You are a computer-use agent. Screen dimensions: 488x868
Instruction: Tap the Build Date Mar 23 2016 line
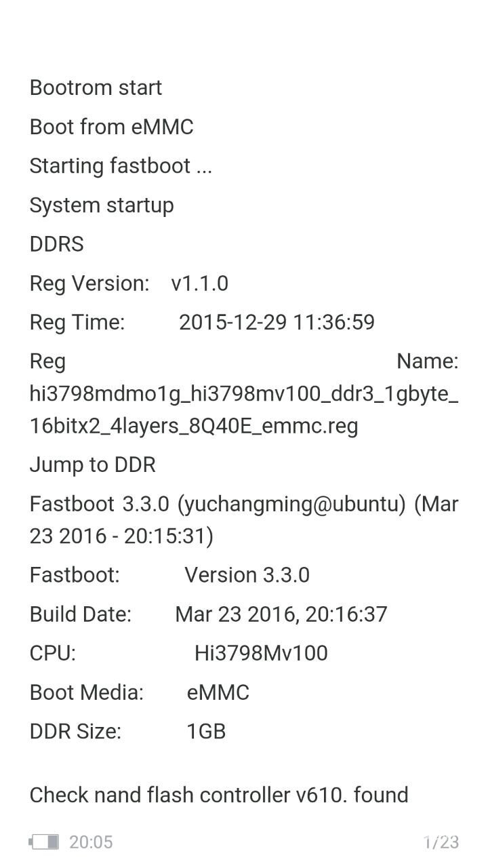209,614
